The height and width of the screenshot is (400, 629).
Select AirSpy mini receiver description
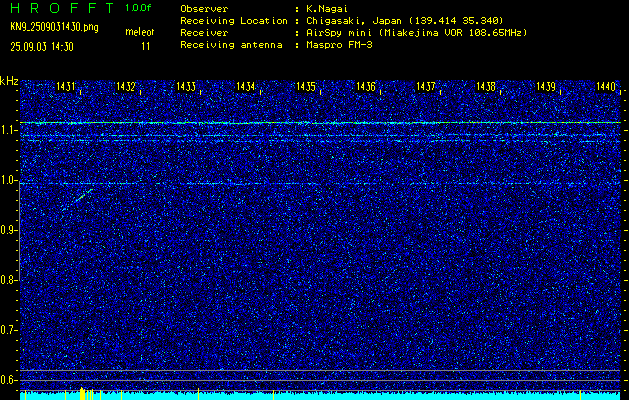pyautogui.click(x=417, y=33)
